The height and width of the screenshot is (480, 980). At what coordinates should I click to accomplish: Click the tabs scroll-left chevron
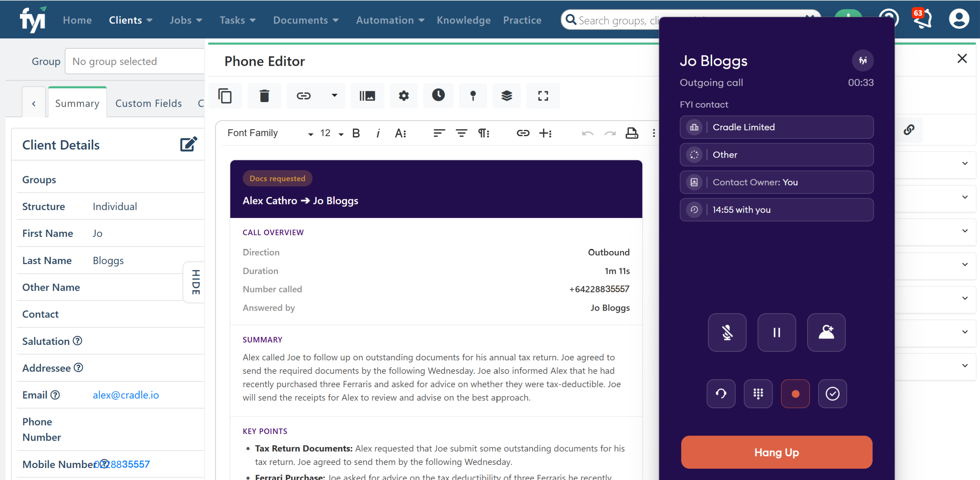(x=34, y=103)
